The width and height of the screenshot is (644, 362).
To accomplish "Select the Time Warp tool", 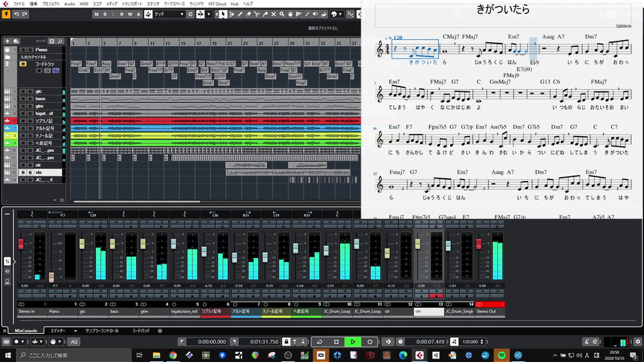I will coord(299,14).
